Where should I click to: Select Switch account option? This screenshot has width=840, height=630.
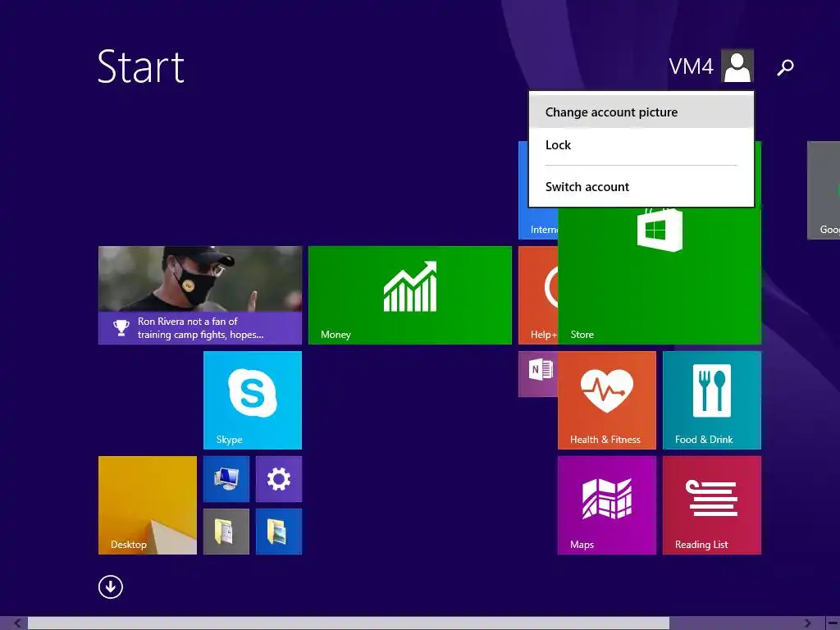point(641,187)
